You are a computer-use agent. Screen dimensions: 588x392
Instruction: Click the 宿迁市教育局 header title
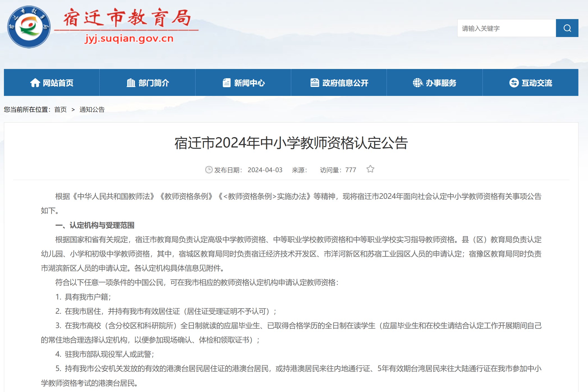coord(127,18)
